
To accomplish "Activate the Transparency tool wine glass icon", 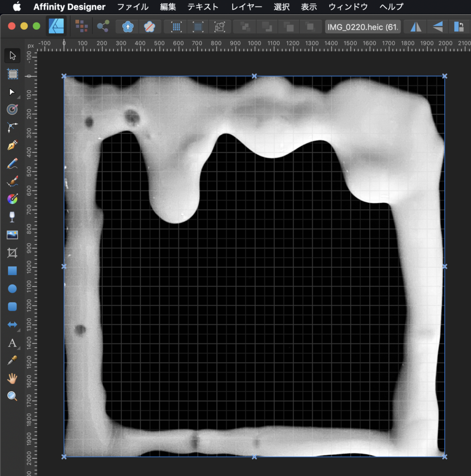I will pyautogui.click(x=13, y=217).
